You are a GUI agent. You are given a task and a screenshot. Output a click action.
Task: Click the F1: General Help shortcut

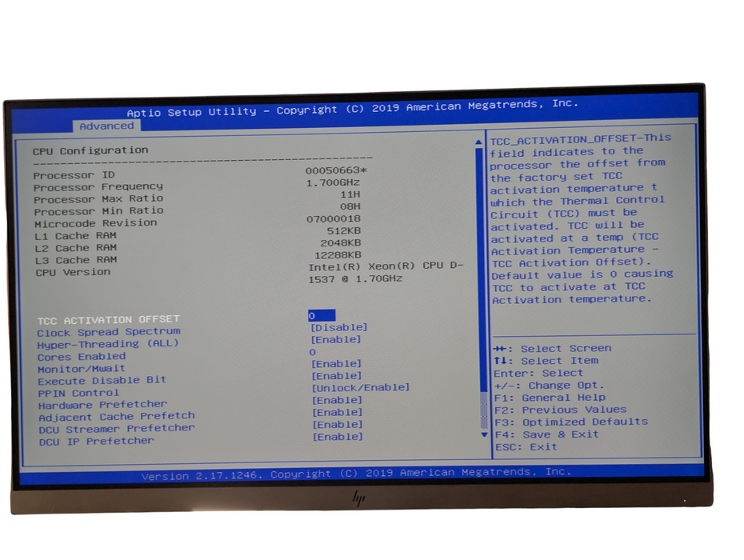coord(550,397)
